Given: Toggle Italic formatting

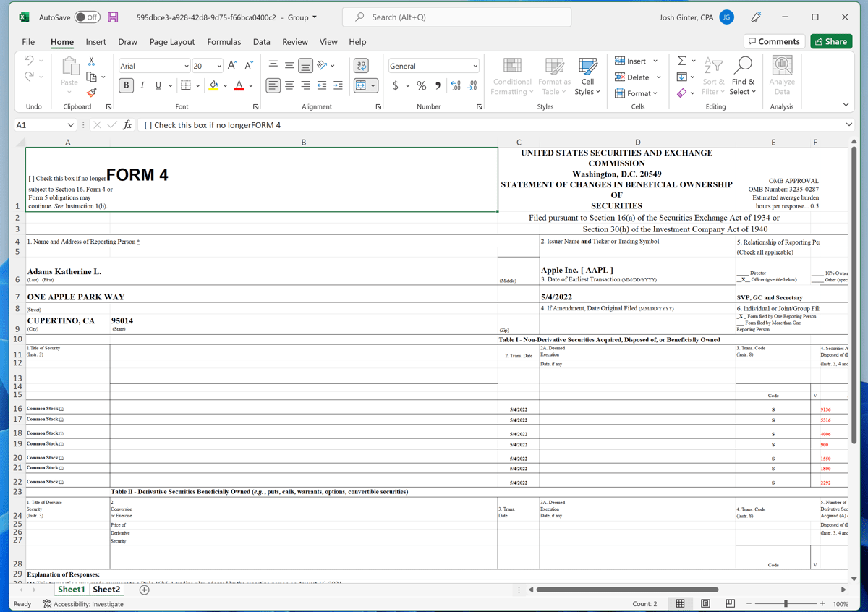Looking at the screenshot, I should pyautogui.click(x=142, y=85).
